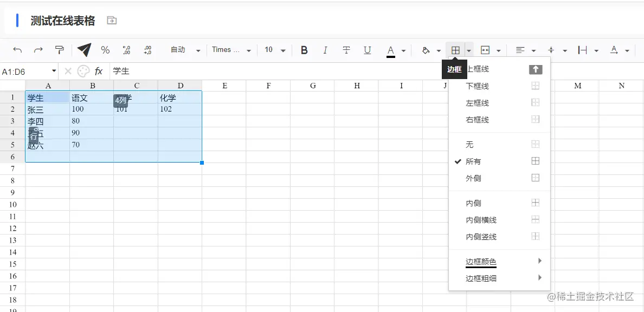Click cell containing 语文

click(92, 97)
